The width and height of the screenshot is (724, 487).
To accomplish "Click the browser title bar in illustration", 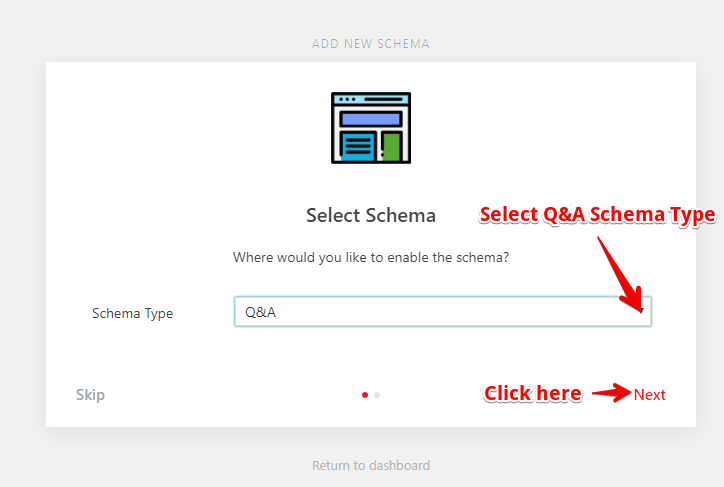I will [371, 99].
